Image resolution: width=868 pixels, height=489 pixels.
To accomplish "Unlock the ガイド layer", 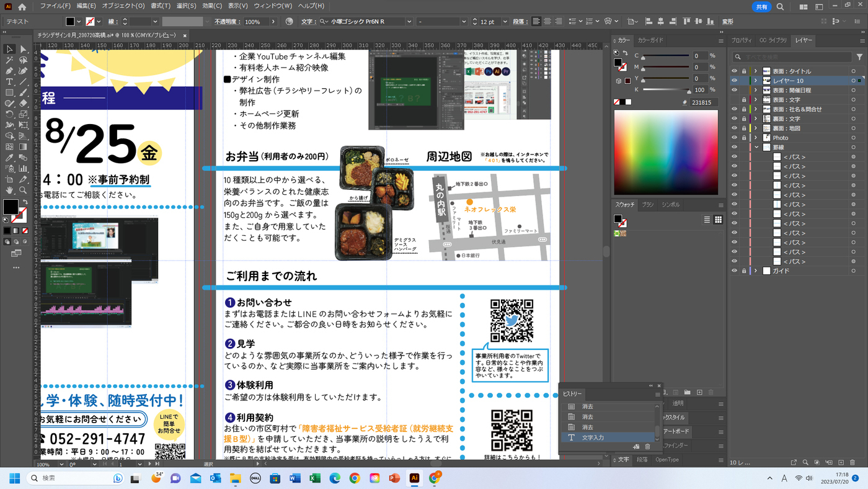I will click(x=744, y=271).
